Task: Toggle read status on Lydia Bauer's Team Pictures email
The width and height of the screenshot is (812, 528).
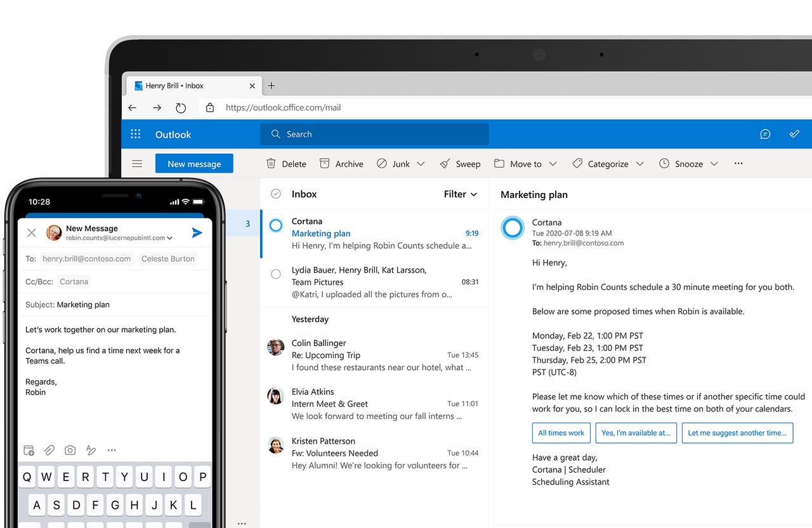Action: coord(275,274)
